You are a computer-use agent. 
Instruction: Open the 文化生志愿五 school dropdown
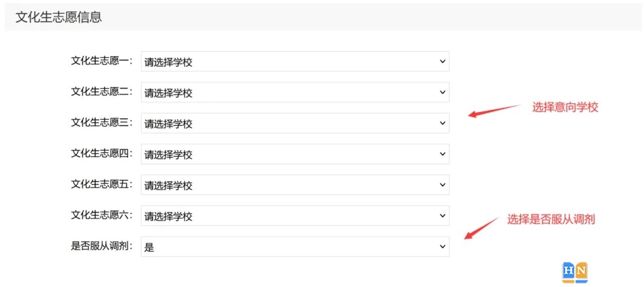point(295,184)
